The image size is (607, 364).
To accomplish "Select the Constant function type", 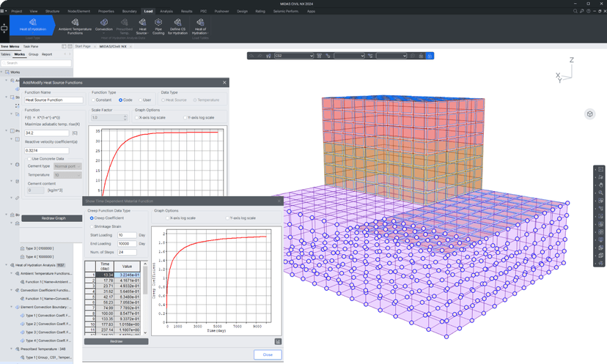I will click(94, 100).
